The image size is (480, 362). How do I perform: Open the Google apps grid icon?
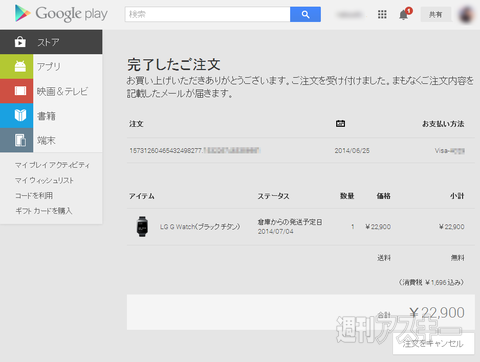pyautogui.click(x=382, y=14)
